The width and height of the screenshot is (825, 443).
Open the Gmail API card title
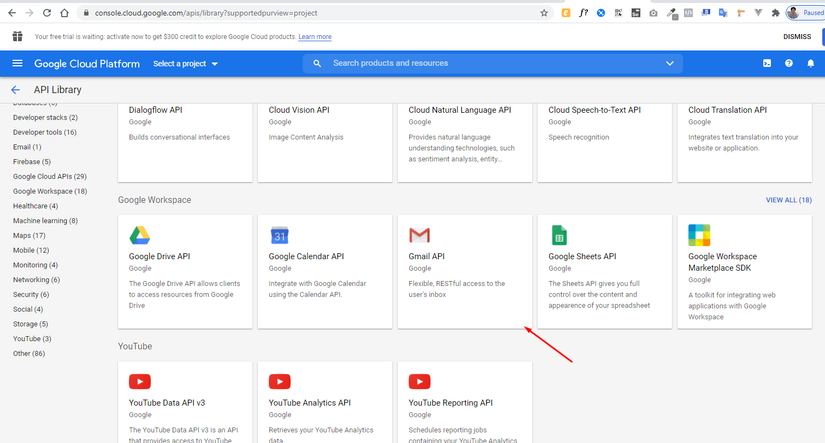coord(426,256)
